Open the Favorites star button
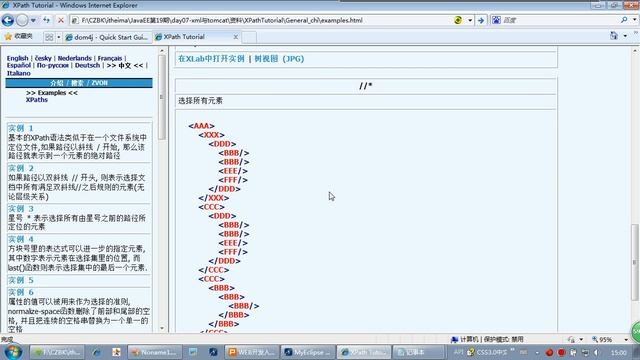Viewport: 640px width, 360px height. 19,37
